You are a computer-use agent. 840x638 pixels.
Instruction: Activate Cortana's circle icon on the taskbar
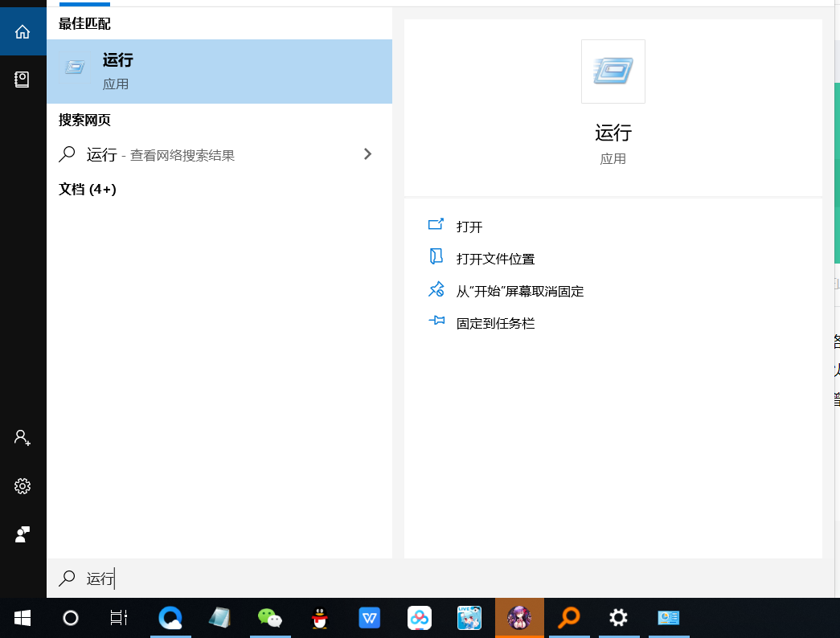(70, 618)
